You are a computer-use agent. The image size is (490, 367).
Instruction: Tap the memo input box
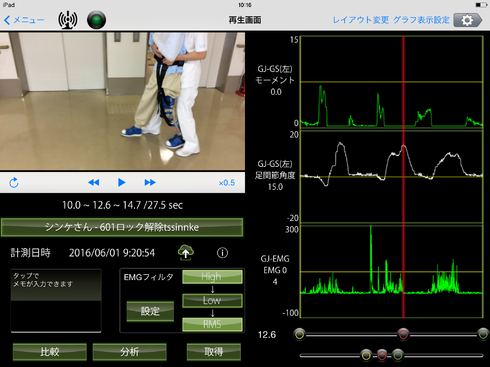coord(56,301)
